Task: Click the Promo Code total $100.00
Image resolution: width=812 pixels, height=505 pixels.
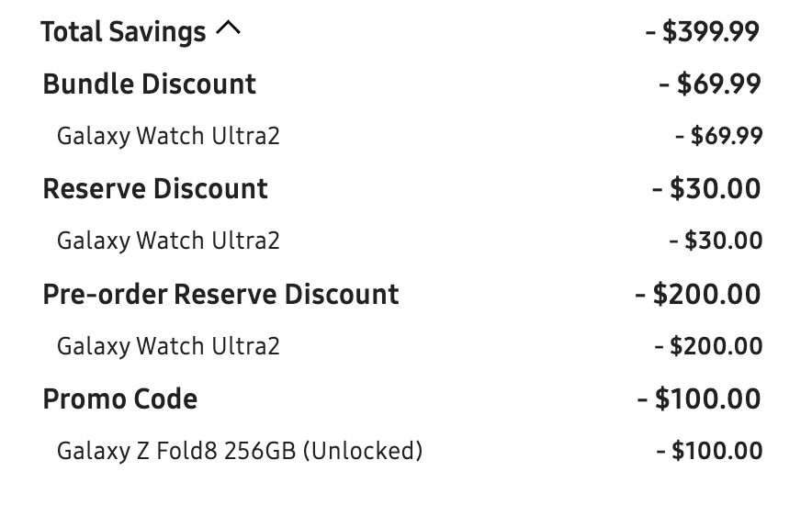Action: click(x=699, y=398)
